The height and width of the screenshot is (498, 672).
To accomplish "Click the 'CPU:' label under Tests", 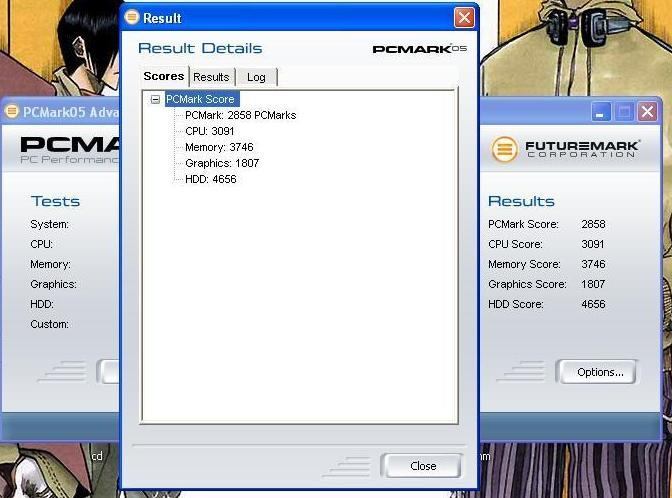I will [42, 244].
